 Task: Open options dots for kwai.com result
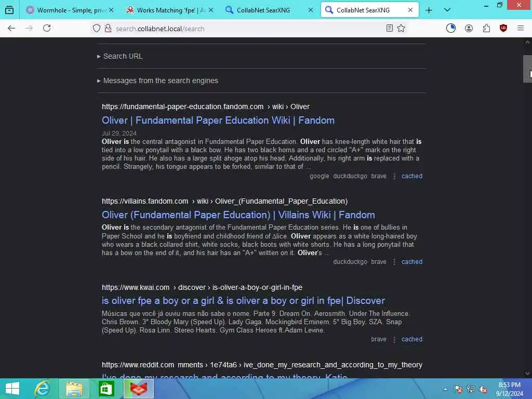pyautogui.click(x=394, y=340)
